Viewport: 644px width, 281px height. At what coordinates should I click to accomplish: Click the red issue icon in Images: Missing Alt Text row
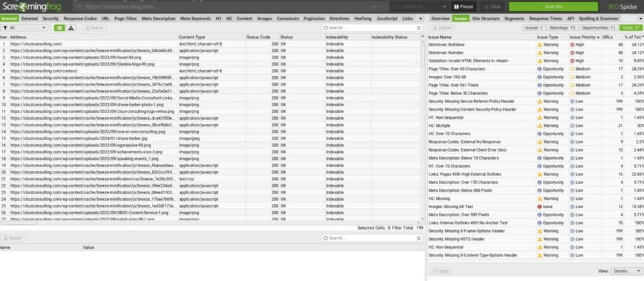coord(540,207)
